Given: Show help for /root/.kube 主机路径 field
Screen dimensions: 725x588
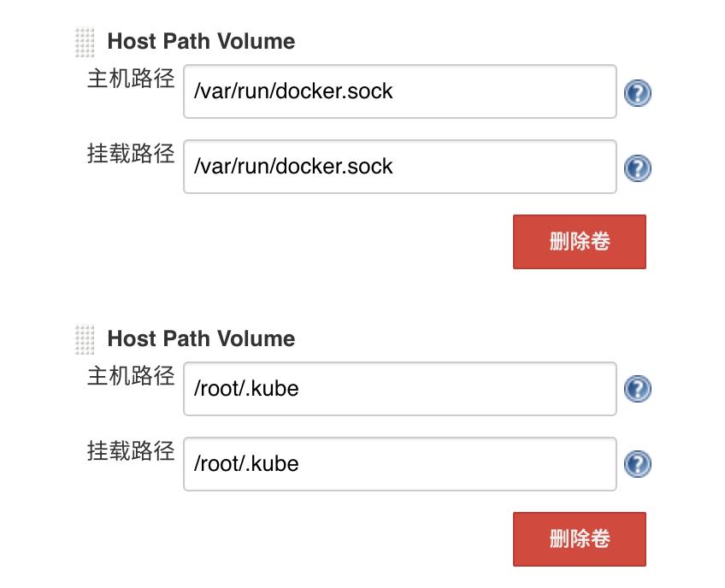Looking at the screenshot, I should [637, 388].
